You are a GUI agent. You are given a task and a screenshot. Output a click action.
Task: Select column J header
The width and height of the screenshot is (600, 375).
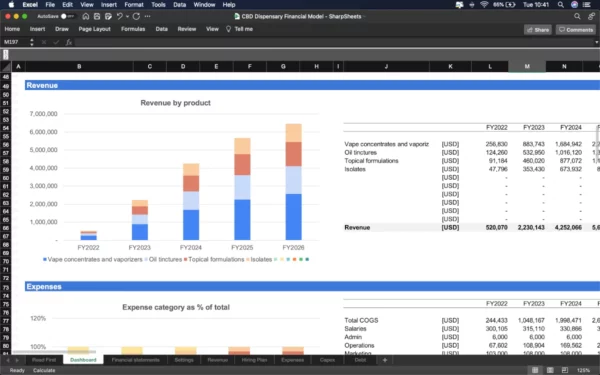386,67
